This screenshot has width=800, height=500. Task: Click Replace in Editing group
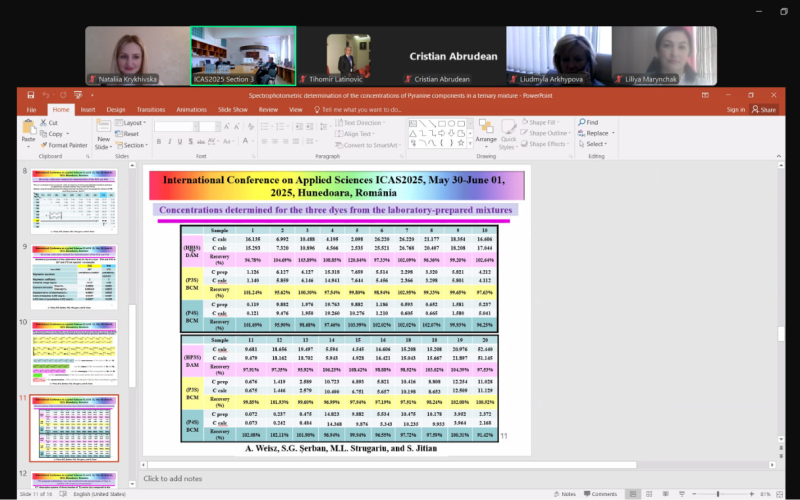point(596,133)
